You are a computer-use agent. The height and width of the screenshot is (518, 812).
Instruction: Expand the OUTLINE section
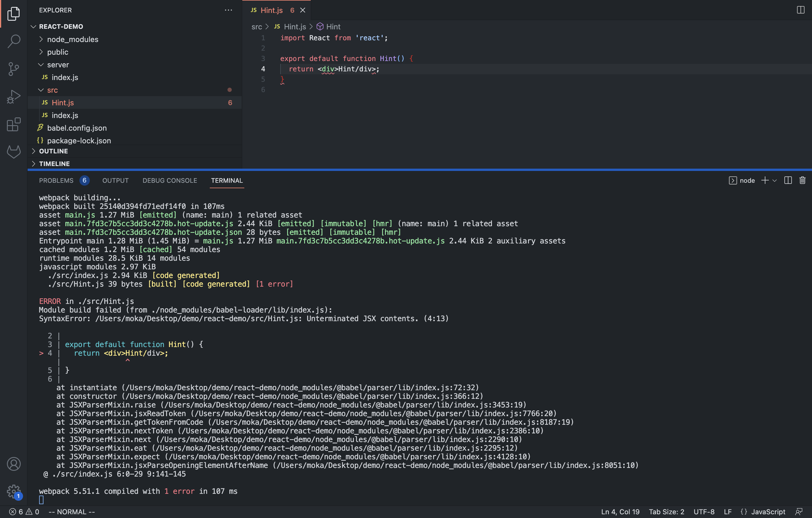(x=53, y=151)
